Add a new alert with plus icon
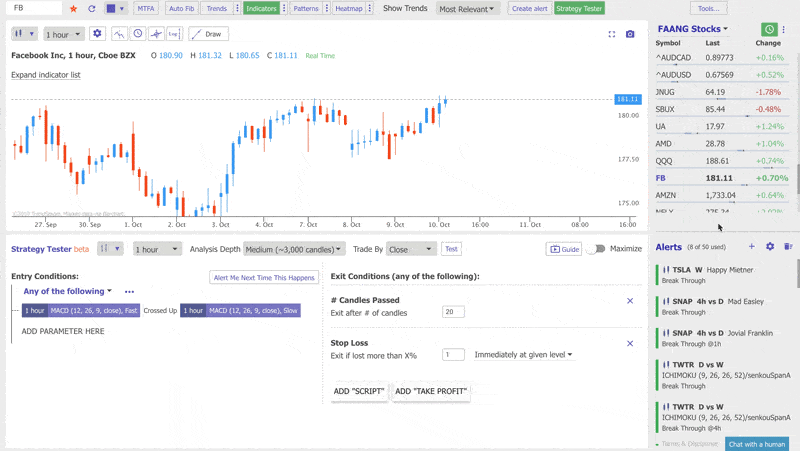The image size is (800, 451). 752,246
